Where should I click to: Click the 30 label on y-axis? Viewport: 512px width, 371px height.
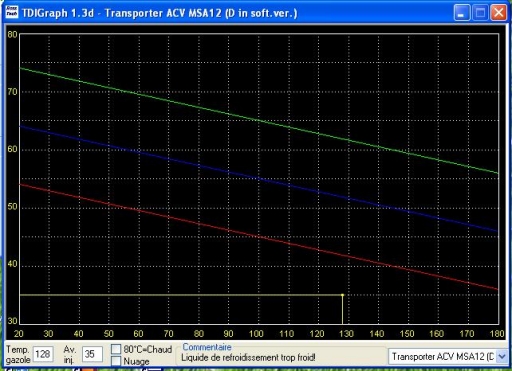pyautogui.click(x=12, y=321)
